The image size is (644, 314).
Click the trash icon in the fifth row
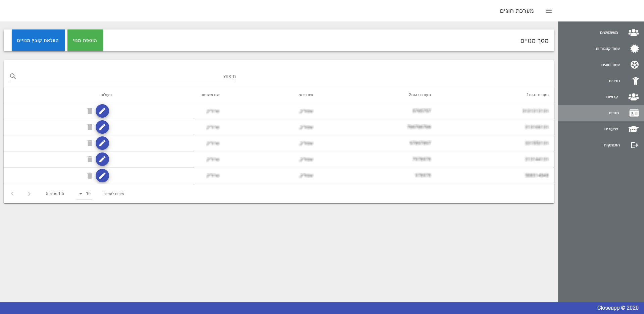90,176
